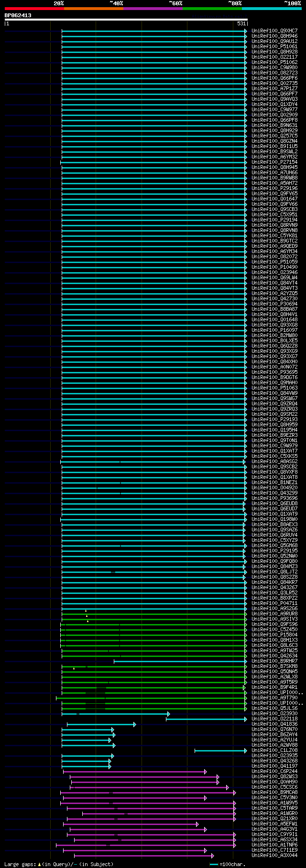Viewport: 306px width, 868px height.
Task: Click label UniRef100_Q5JLS6
Action: tap(274, 708)
